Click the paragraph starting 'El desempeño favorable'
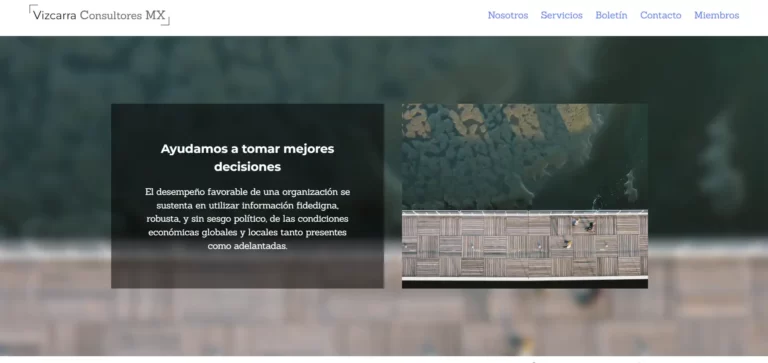The height and width of the screenshot is (363, 768). [247, 219]
